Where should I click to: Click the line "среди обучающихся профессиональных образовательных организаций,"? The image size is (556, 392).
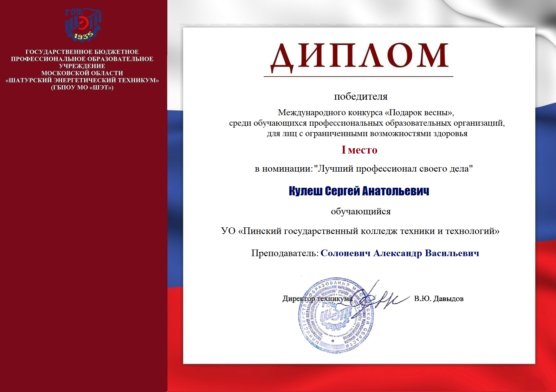tap(367, 123)
